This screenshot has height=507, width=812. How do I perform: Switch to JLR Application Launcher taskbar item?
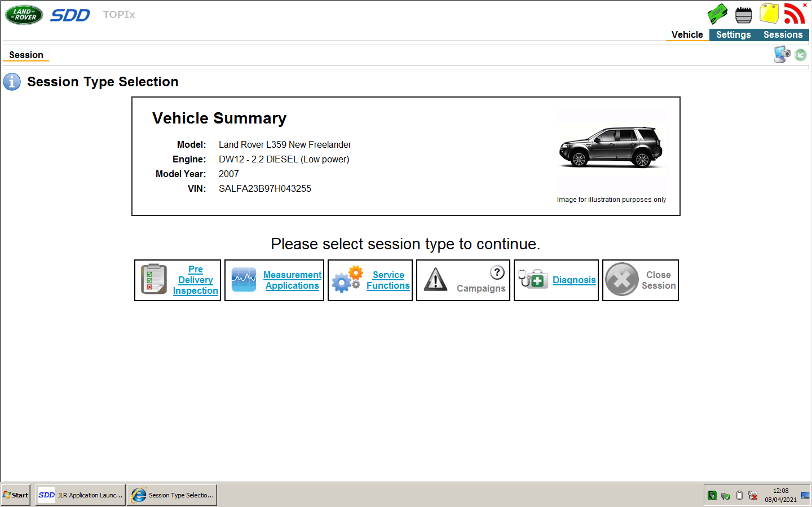[x=81, y=495]
